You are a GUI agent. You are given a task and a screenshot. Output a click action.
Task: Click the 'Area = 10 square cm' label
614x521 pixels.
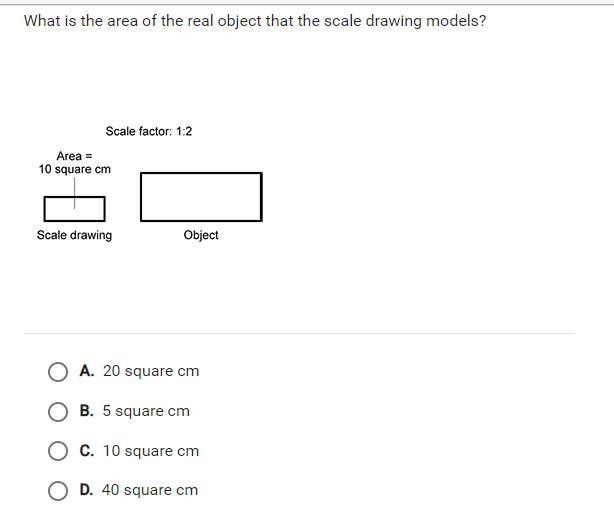tap(74, 162)
